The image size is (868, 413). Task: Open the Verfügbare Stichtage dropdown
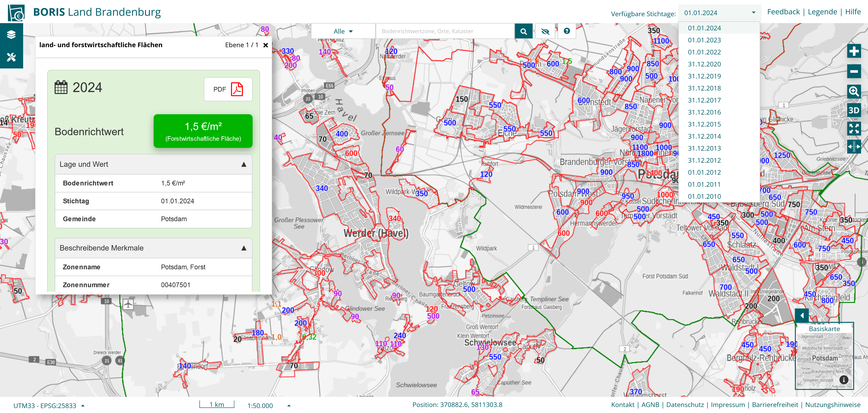click(x=719, y=13)
